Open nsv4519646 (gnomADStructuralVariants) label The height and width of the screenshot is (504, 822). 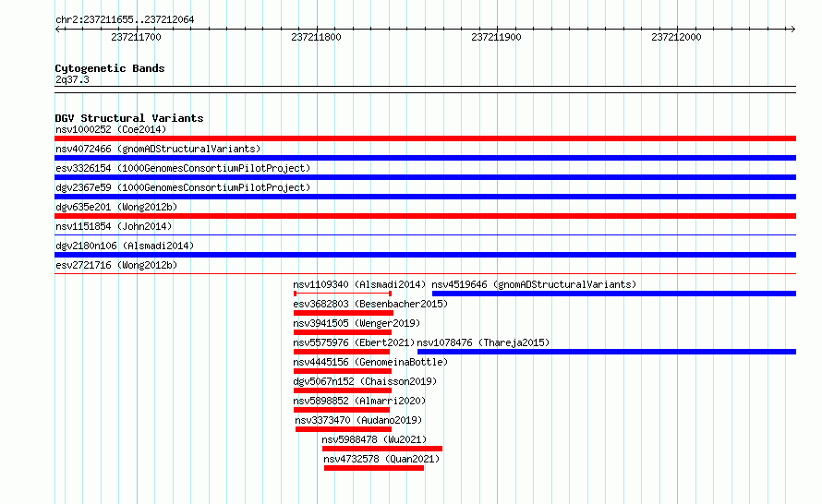(x=534, y=284)
